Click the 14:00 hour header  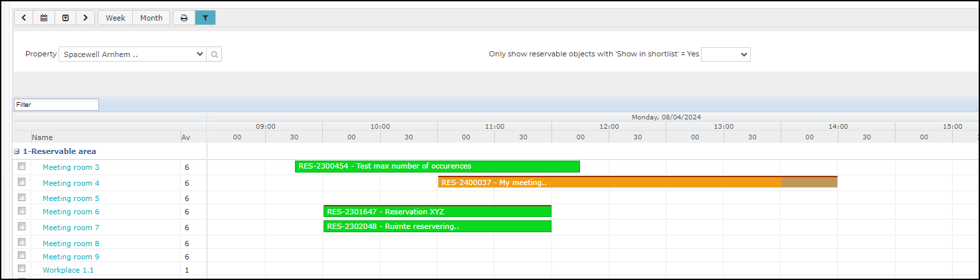[x=838, y=126]
